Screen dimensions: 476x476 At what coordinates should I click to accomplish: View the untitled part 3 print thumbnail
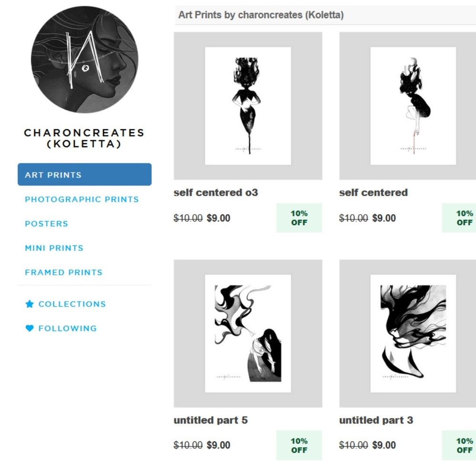(x=407, y=333)
